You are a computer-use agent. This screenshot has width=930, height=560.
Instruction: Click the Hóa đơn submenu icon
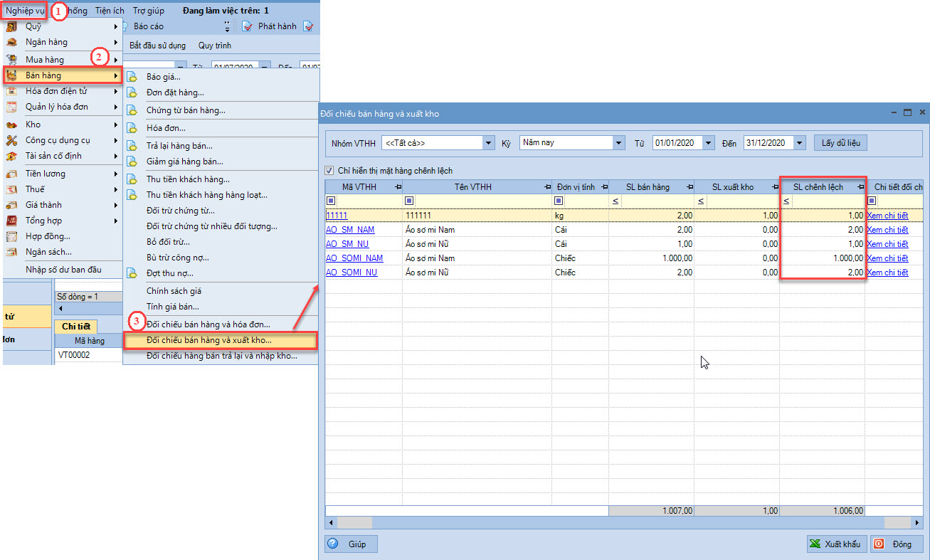click(x=132, y=128)
